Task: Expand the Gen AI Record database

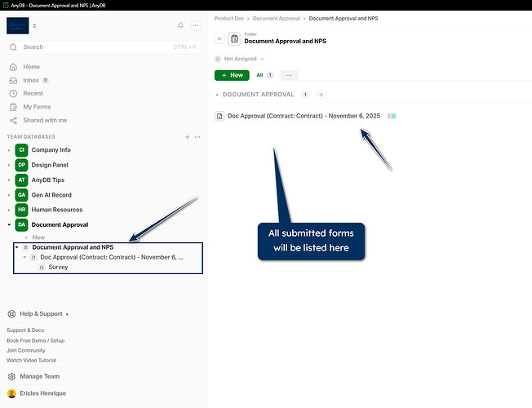Action: coord(9,195)
